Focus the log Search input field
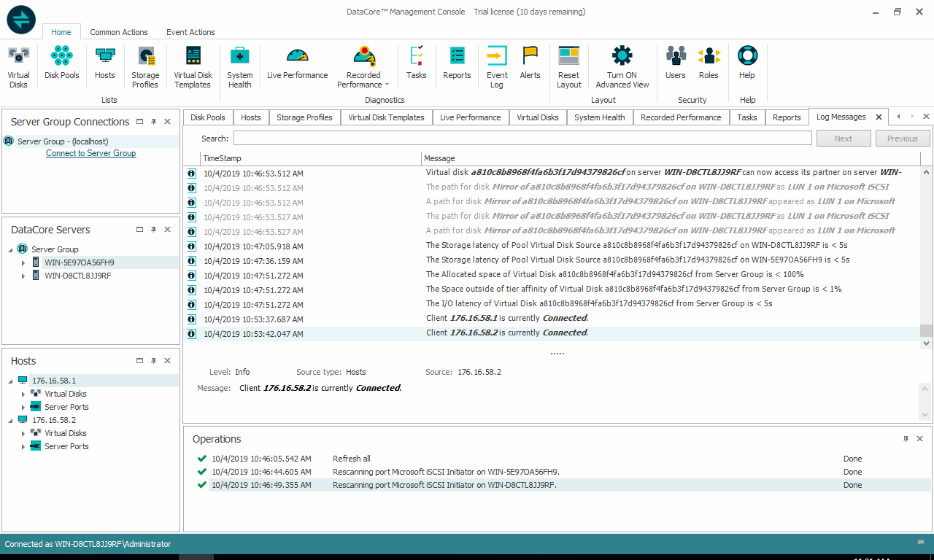The image size is (934, 560). [522, 139]
